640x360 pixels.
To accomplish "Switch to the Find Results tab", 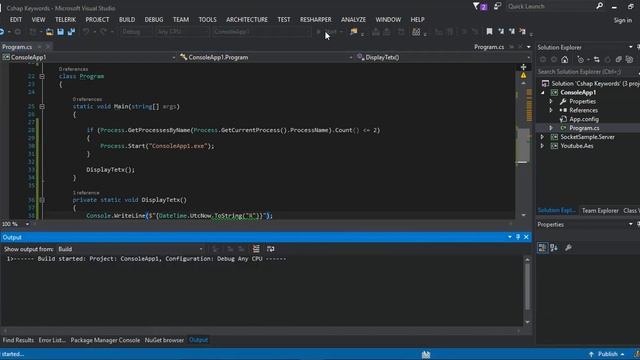I will click(18, 340).
